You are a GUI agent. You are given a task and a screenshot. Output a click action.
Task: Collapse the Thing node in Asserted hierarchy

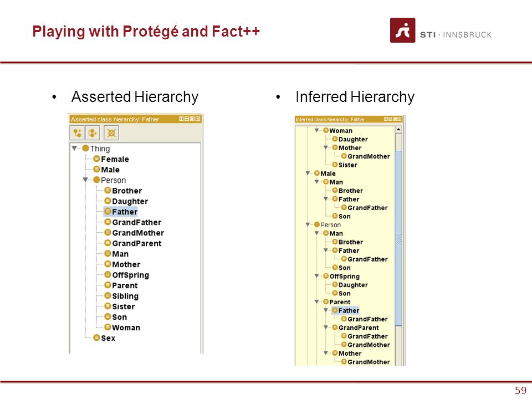(74, 149)
